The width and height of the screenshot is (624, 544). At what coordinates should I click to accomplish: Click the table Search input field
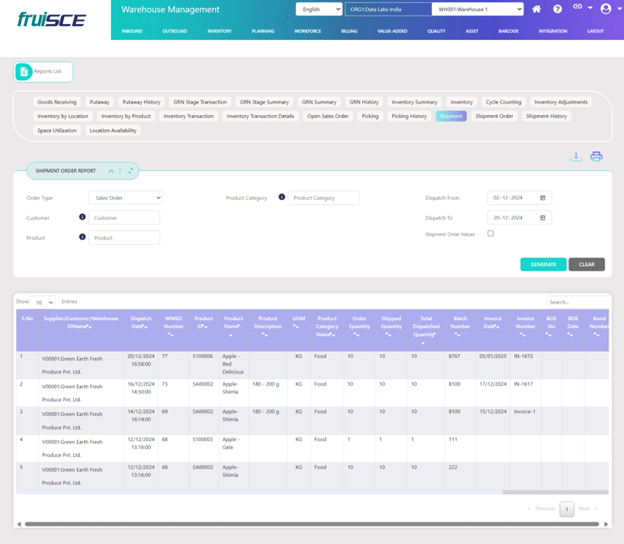(576, 301)
